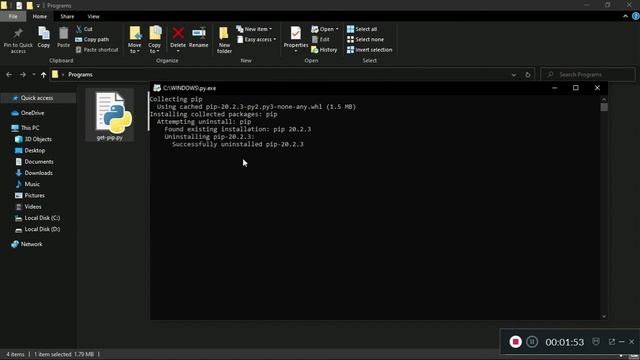Screen dimensions: 640x360
Task: Click Paste shortcut in ribbon
Action: (x=97, y=50)
